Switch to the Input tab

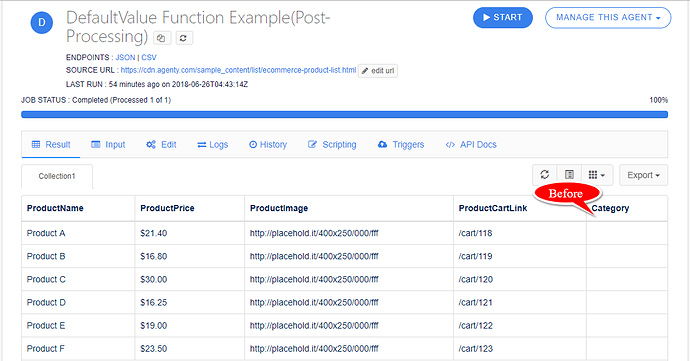(108, 144)
